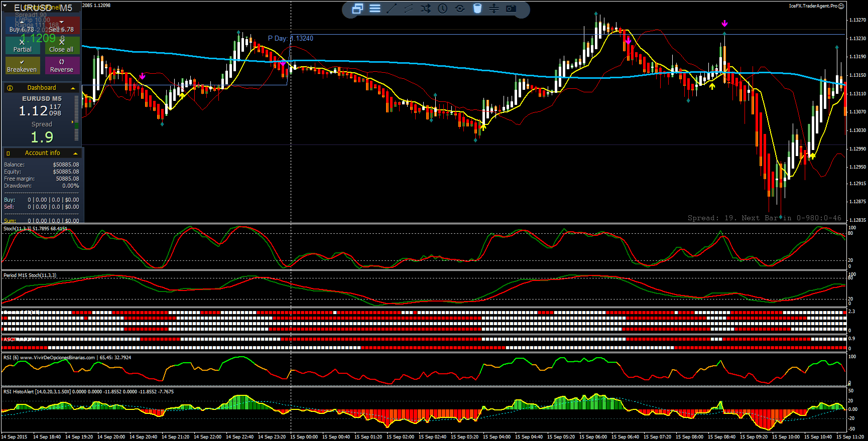Click the 14 Sep 2015 time label

pyautogui.click(x=15, y=437)
